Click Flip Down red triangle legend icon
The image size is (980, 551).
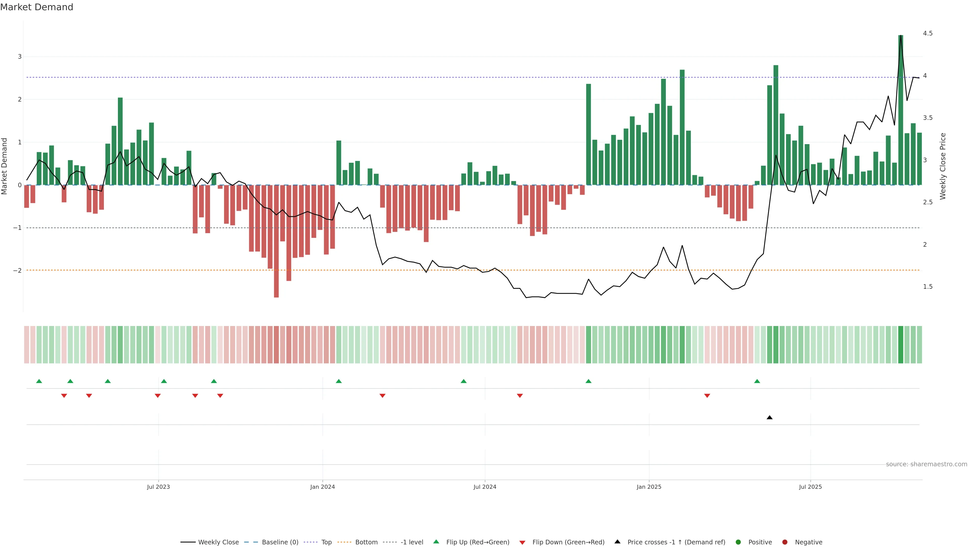click(x=522, y=542)
